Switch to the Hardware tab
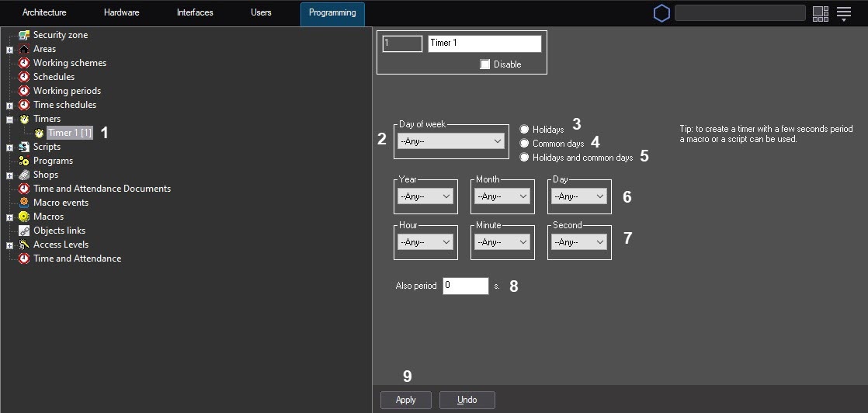The height and width of the screenshot is (413, 868). point(121,13)
